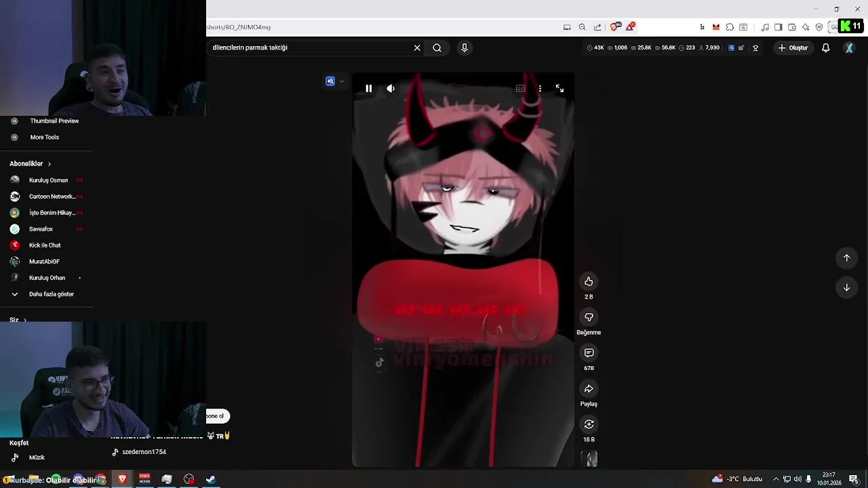Go to the previous Short with up arrow

[x=846, y=258]
